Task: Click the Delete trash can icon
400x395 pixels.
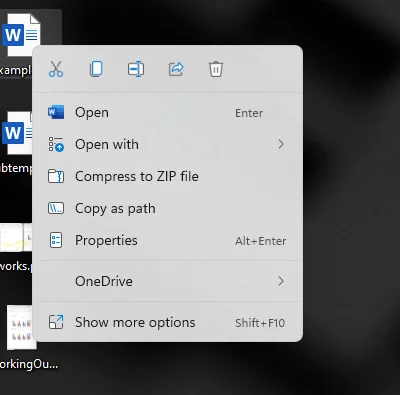Action: [216, 69]
